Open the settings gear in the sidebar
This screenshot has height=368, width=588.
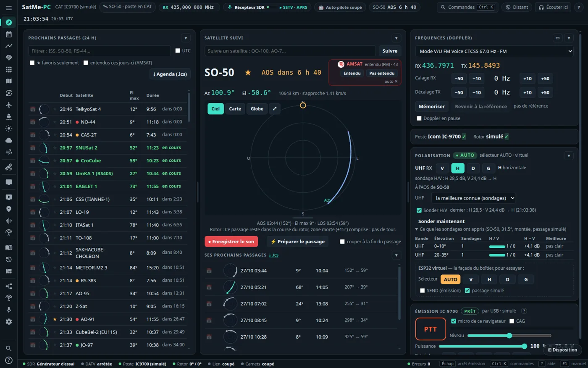8,321
